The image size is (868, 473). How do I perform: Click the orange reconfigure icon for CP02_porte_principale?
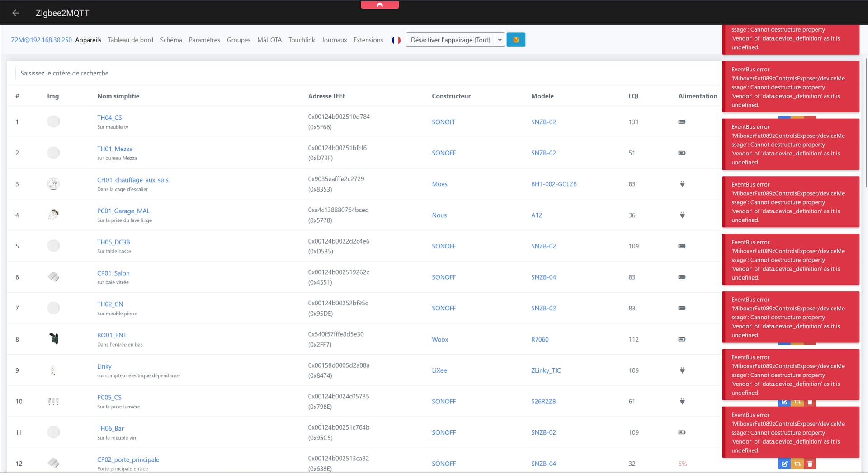click(797, 464)
